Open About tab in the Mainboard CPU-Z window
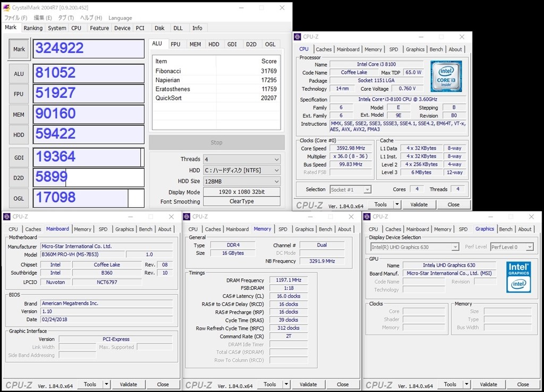Viewport: 544px width, 392px height. (x=165, y=229)
